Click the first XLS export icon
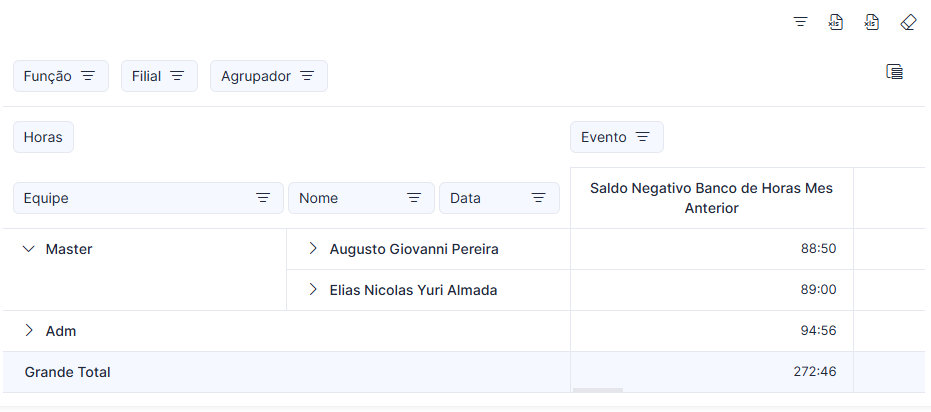This screenshot has height=412, width=931. coord(836,23)
